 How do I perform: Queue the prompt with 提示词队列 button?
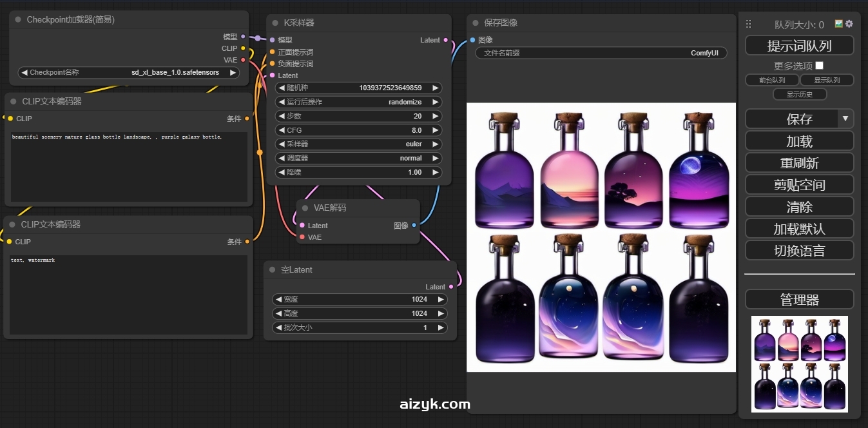[x=799, y=45]
